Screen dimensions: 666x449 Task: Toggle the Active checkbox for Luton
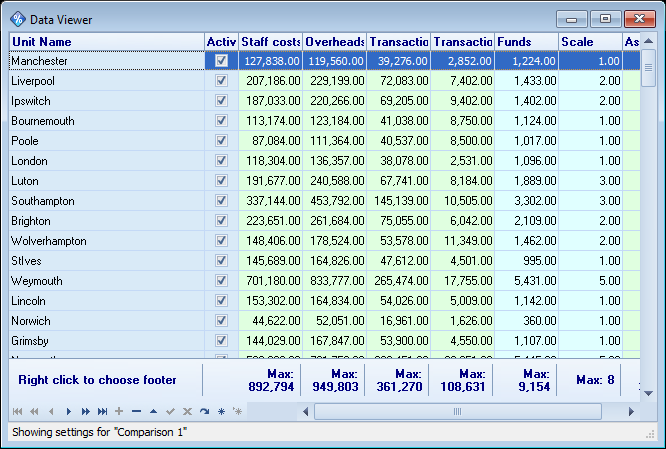pyautogui.click(x=221, y=180)
